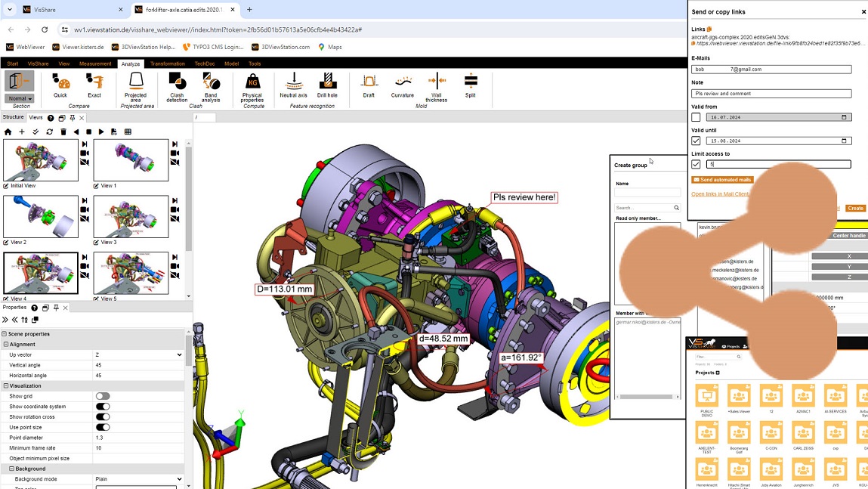Image resolution: width=868 pixels, height=489 pixels.
Task: Open the Draft analysis tool
Action: coord(368,85)
